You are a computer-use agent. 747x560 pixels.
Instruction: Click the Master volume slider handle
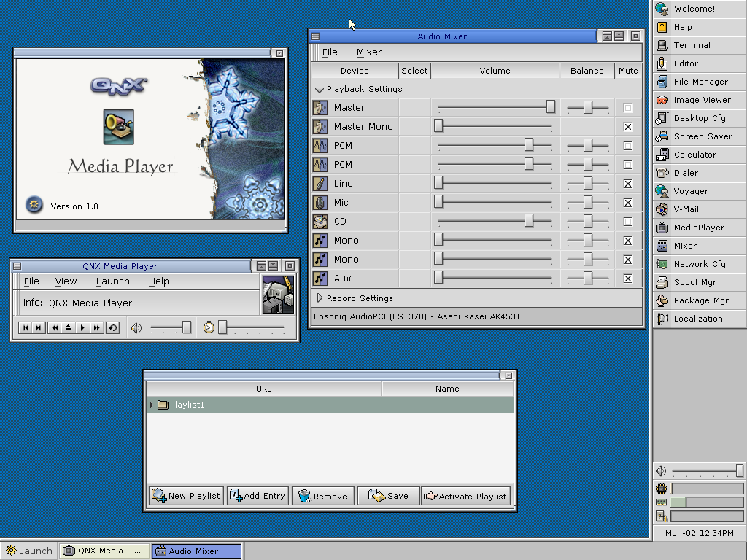[x=551, y=106]
